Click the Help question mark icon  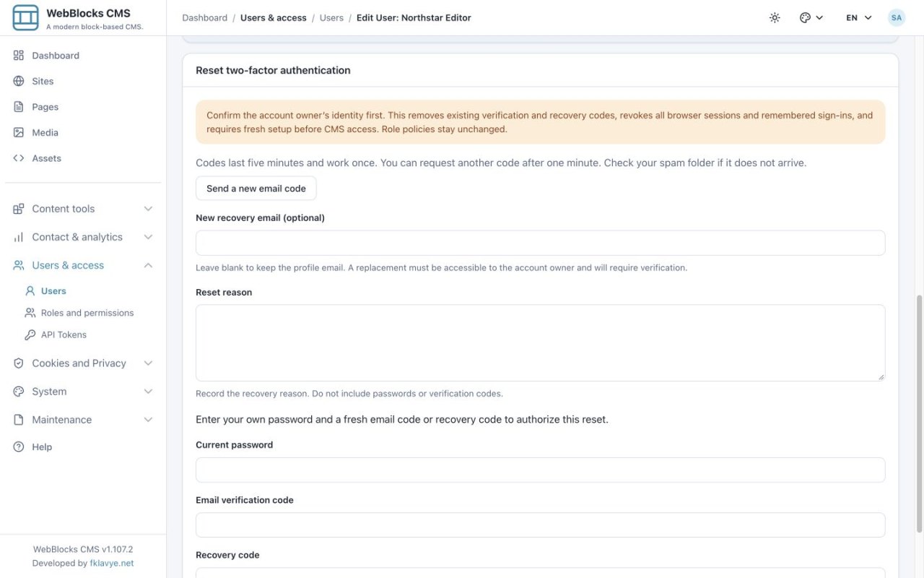click(19, 447)
